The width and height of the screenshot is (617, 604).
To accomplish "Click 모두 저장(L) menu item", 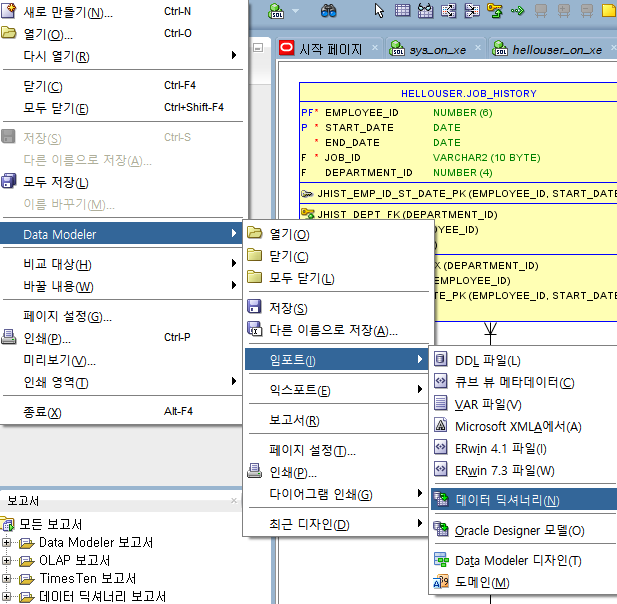I will click(x=122, y=182).
